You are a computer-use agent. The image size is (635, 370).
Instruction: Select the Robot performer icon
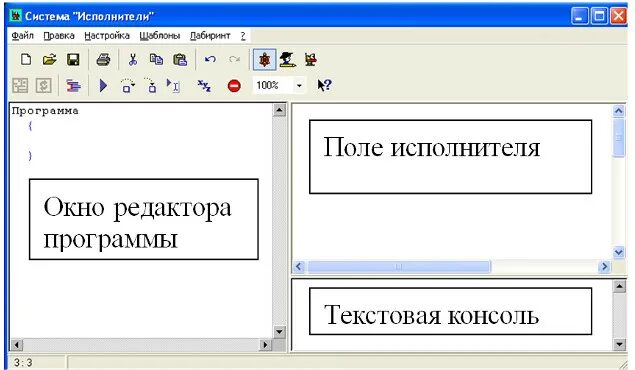(311, 60)
